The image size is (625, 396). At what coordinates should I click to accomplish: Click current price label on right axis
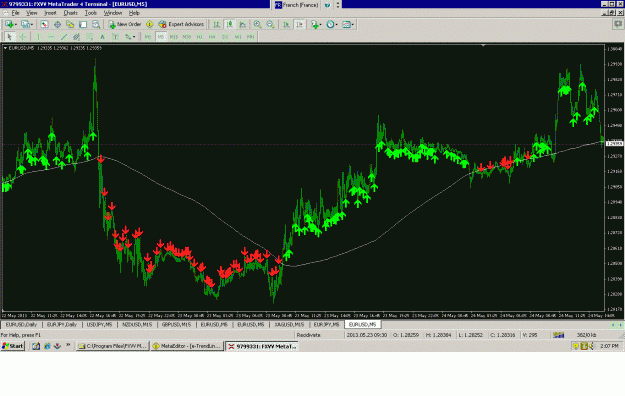coord(614,144)
